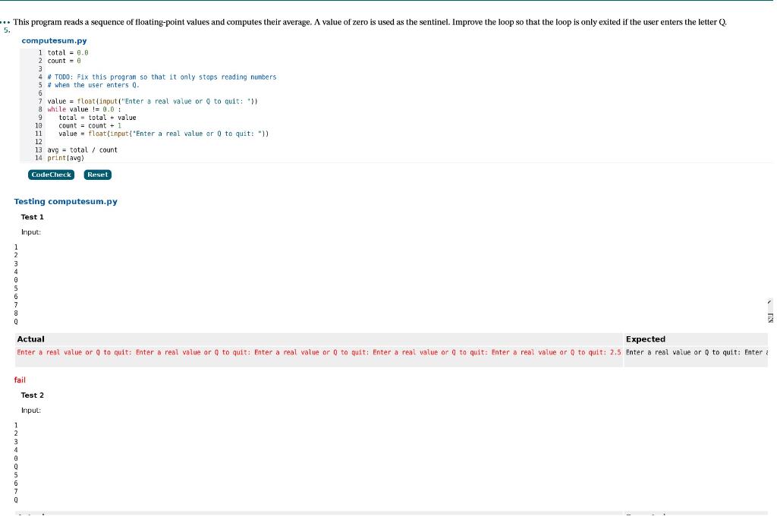Image resolution: width=777 pixels, height=532 pixels.
Task: Click the comment 'when the user enters Q.'
Action: click(93, 85)
